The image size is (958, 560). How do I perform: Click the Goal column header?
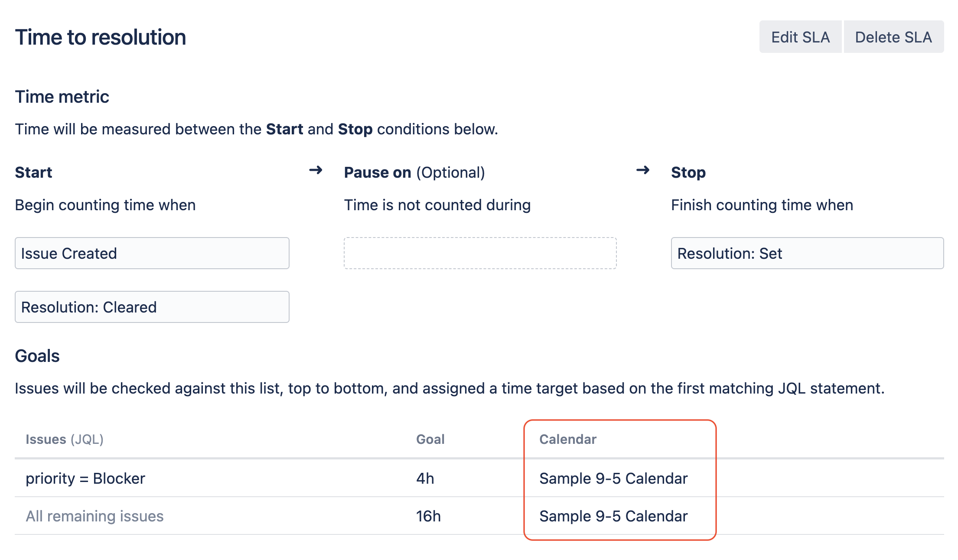(430, 439)
